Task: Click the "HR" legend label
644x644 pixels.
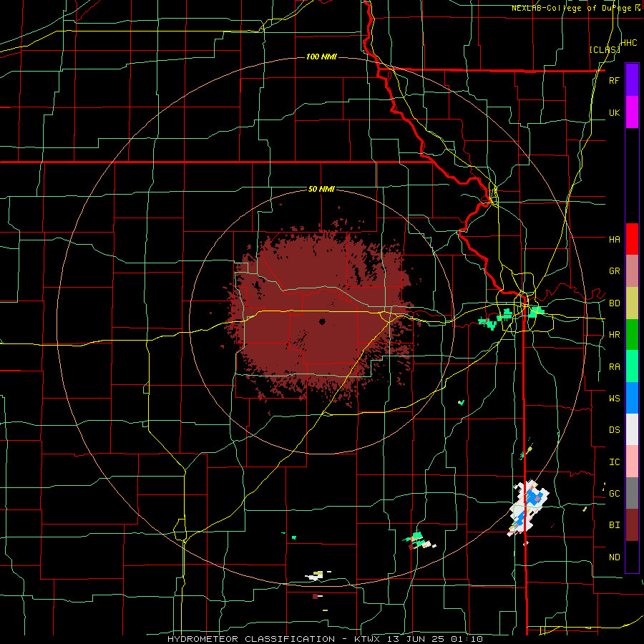Action: (614, 335)
